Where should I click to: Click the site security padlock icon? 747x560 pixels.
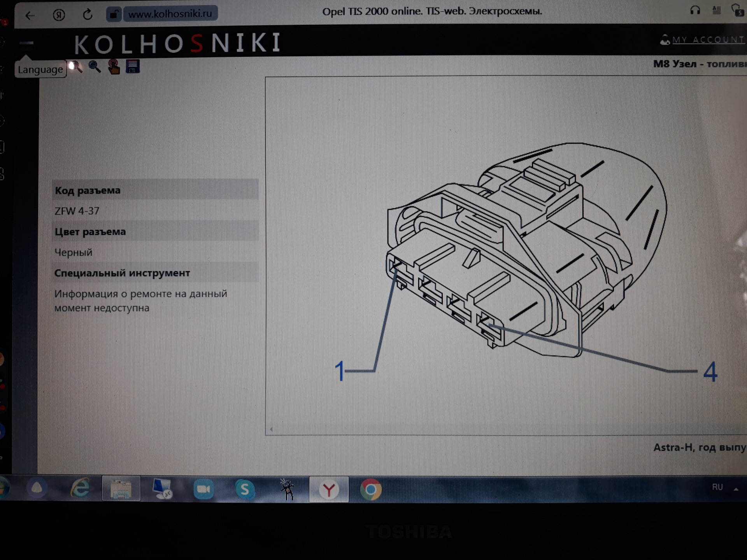[x=114, y=14]
